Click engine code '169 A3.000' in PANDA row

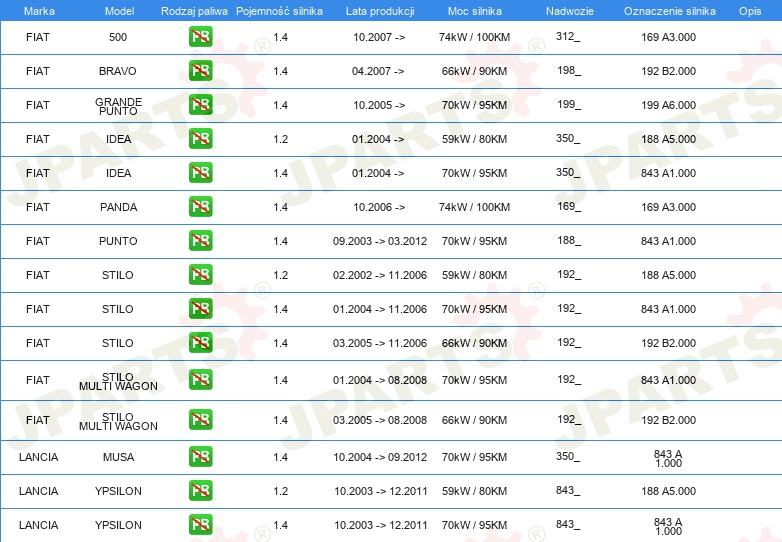pos(668,207)
